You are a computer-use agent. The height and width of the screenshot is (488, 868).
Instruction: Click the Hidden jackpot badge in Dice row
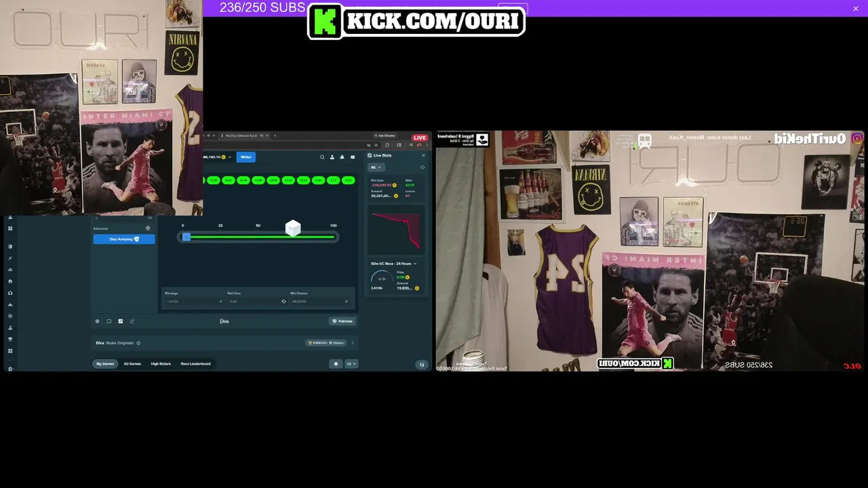(327, 343)
